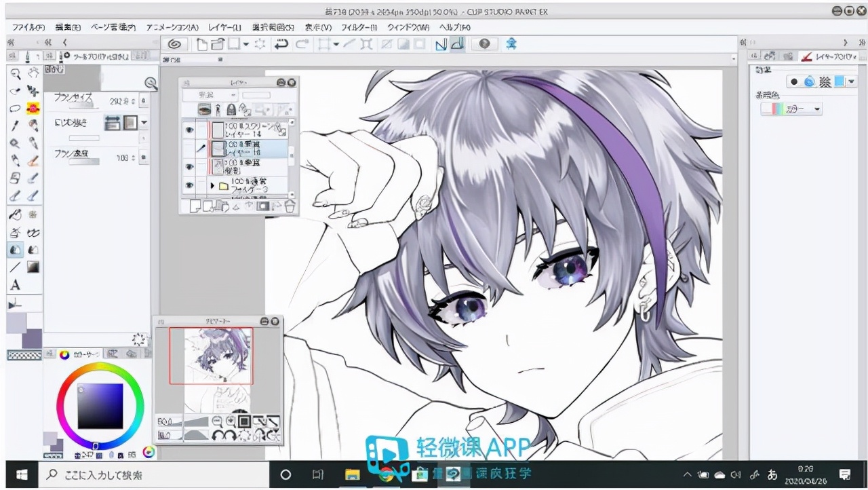868x490 pixels.
Task: Select the Lasso selection tool
Action: click(15, 109)
